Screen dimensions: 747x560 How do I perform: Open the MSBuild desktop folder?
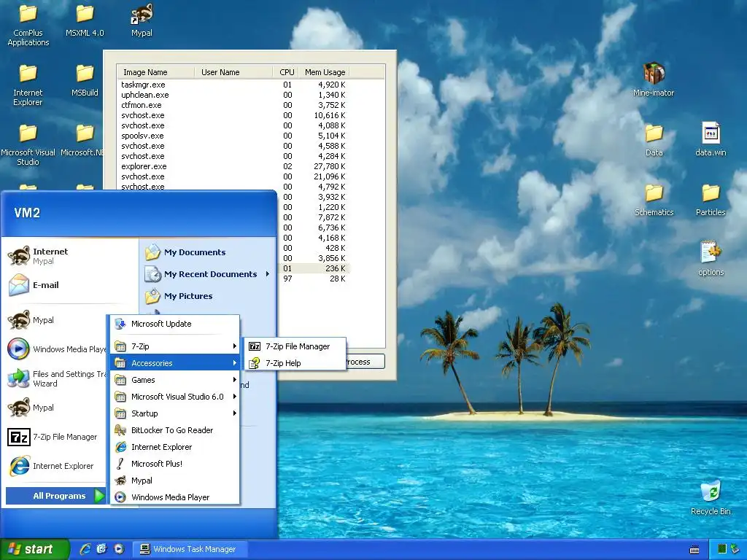85,81
